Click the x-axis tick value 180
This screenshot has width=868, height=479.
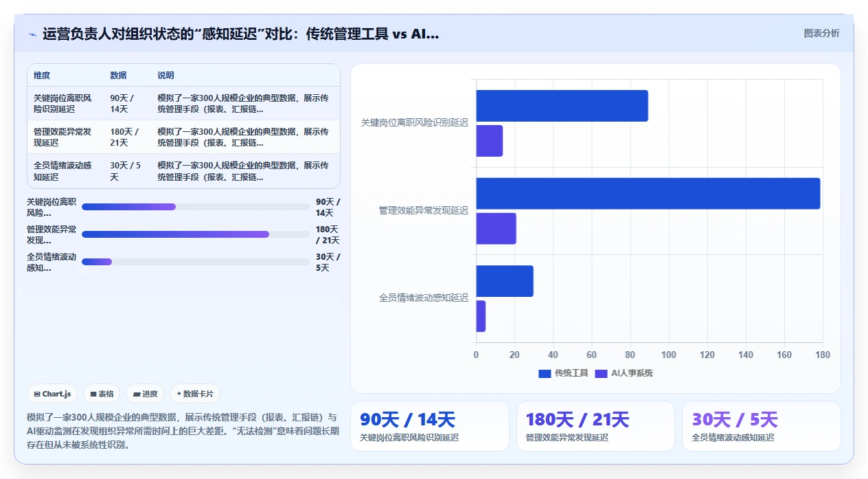click(823, 355)
